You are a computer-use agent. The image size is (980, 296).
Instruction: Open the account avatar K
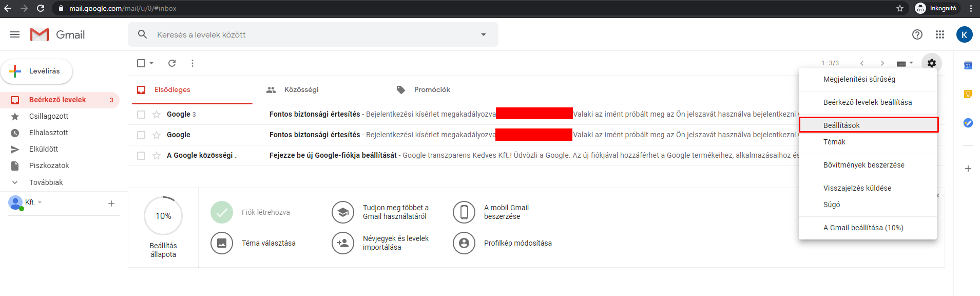965,34
